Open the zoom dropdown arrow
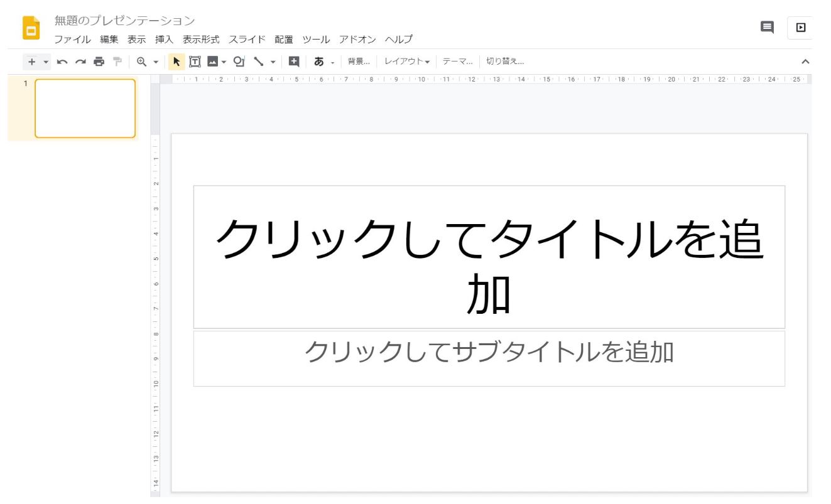831x504 pixels. pos(156,62)
